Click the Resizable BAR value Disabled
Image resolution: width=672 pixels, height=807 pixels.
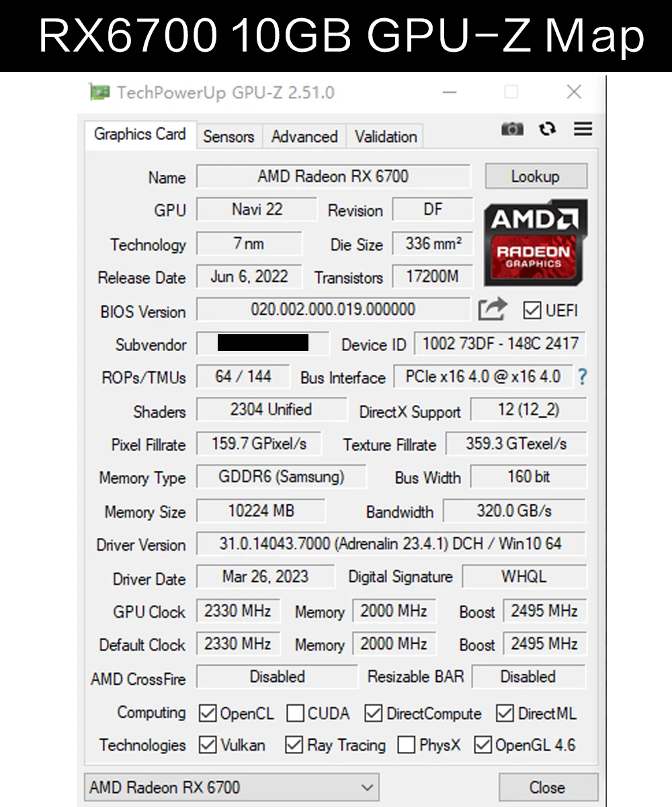(528, 677)
